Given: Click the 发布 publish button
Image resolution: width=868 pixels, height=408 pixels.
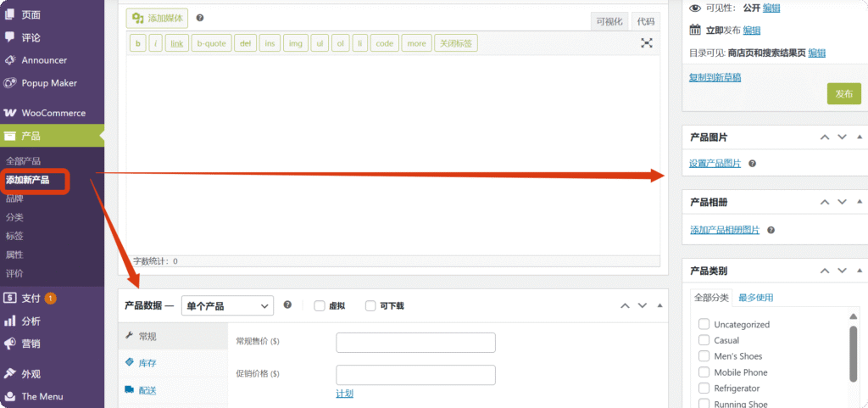Looking at the screenshot, I should (x=843, y=94).
